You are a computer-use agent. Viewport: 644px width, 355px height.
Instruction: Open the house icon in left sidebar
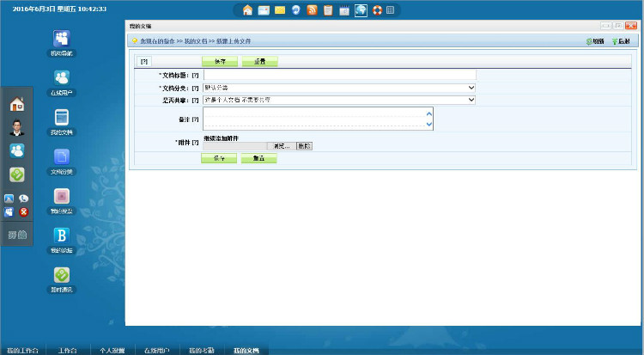tap(17, 104)
